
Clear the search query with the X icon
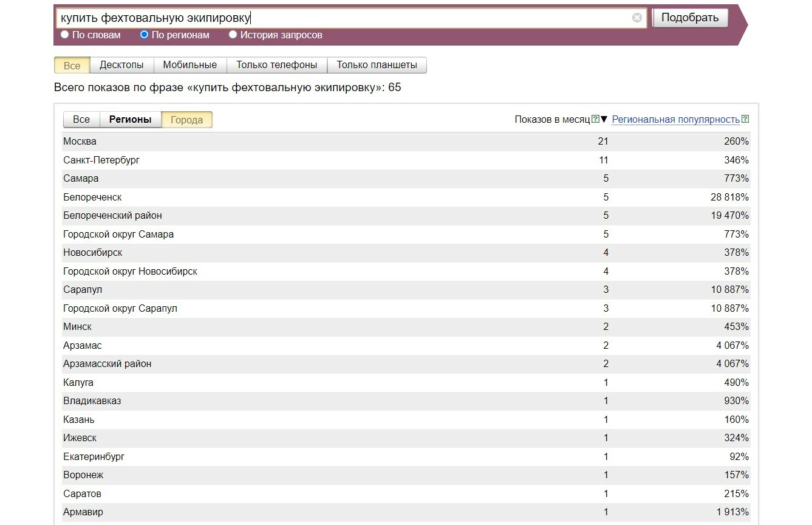coord(636,18)
